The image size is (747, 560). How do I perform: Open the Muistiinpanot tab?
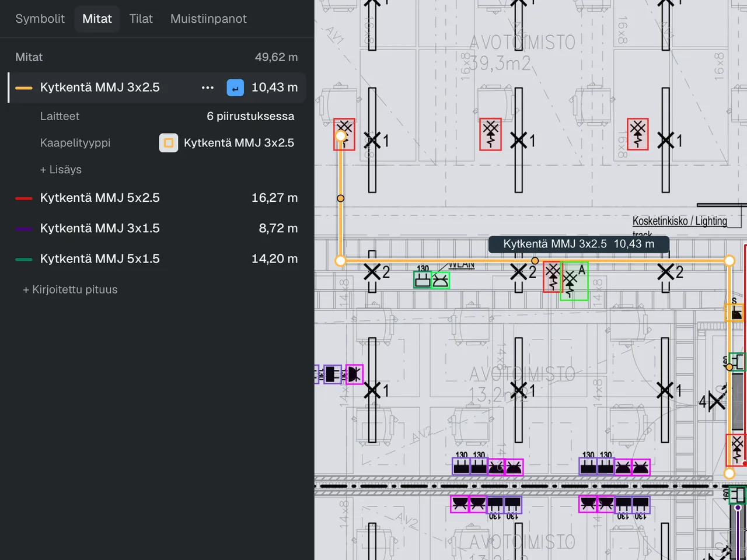point(208,19)
